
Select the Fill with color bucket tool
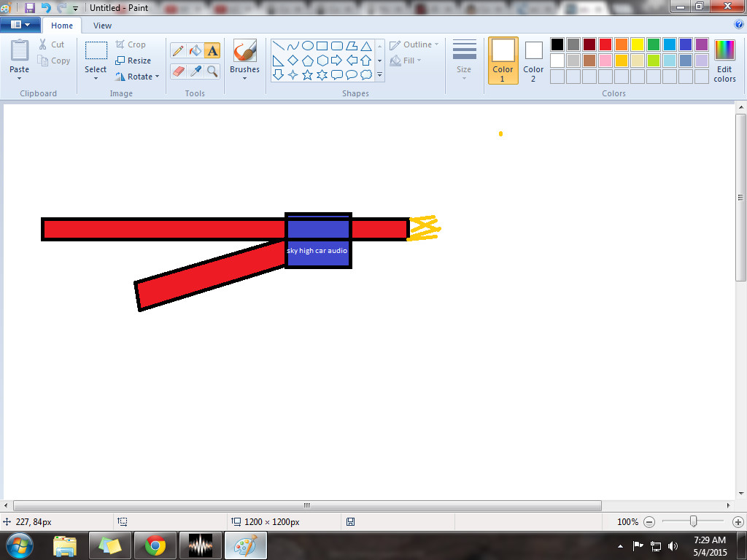(x=196, y=50)
